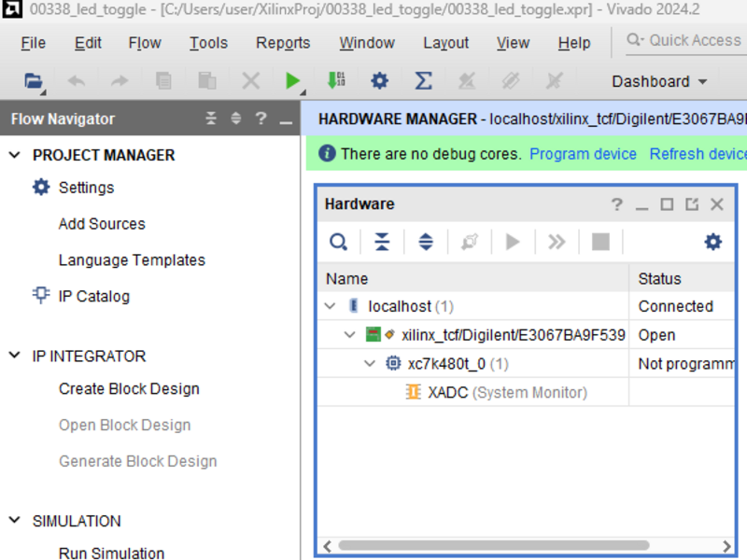Screen dimensions: 747x560
Task: Open Hardware panel settings gear
Action: point(712,242)
